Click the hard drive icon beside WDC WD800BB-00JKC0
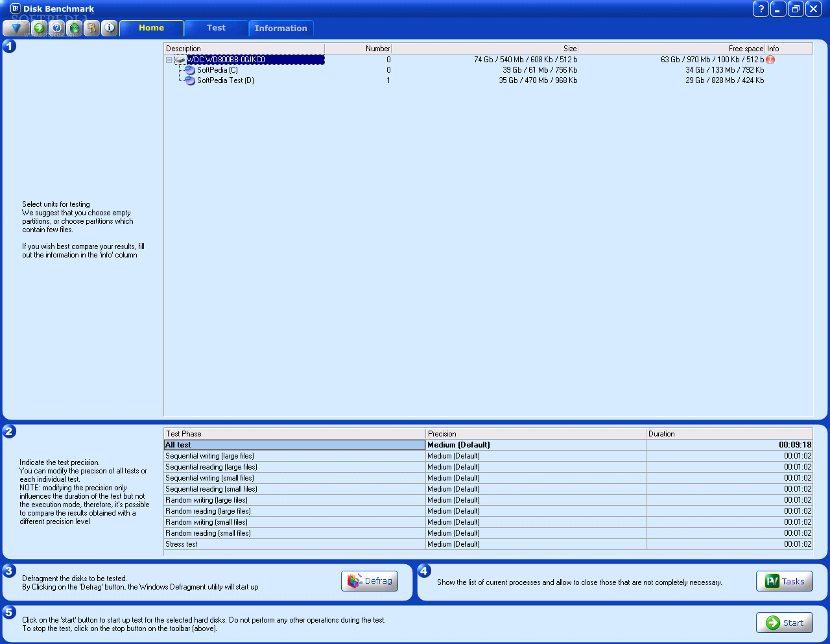The image size is (830, 644). (x=180, y=60)
